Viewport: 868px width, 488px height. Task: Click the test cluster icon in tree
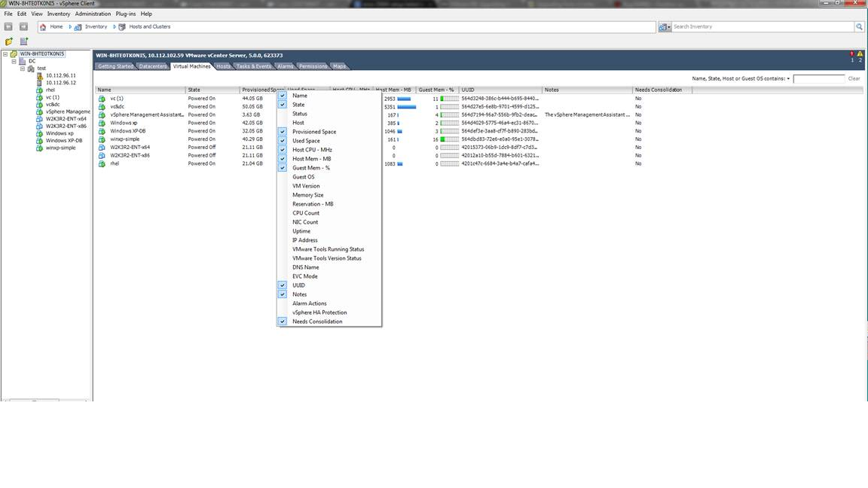click(31, 69)
